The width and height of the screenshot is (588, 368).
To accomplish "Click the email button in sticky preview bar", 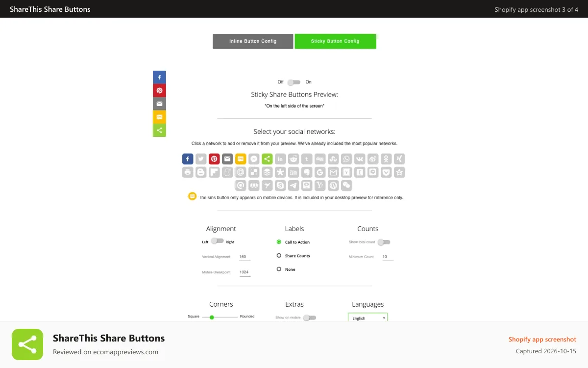I will pyautogui.click(x=159, y=104).
